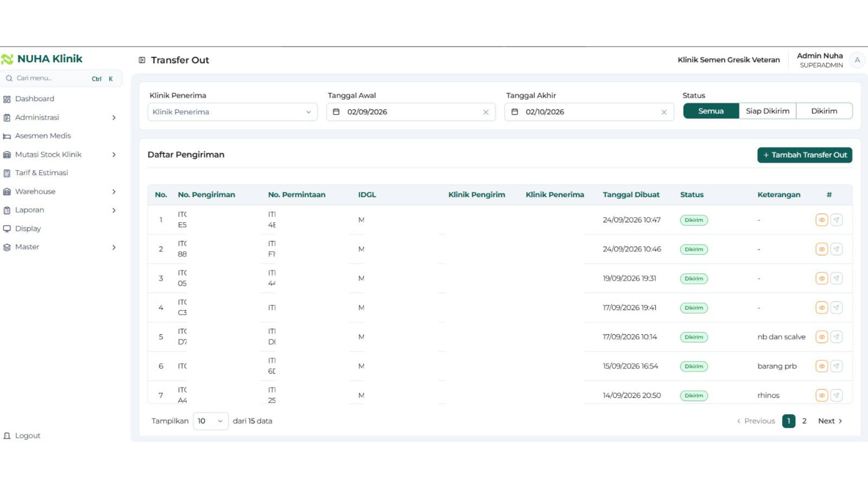Viewport: 868px width, 488px height.
Task: Clear the Tanggal Akhir date
Action: tap(664, 112)
